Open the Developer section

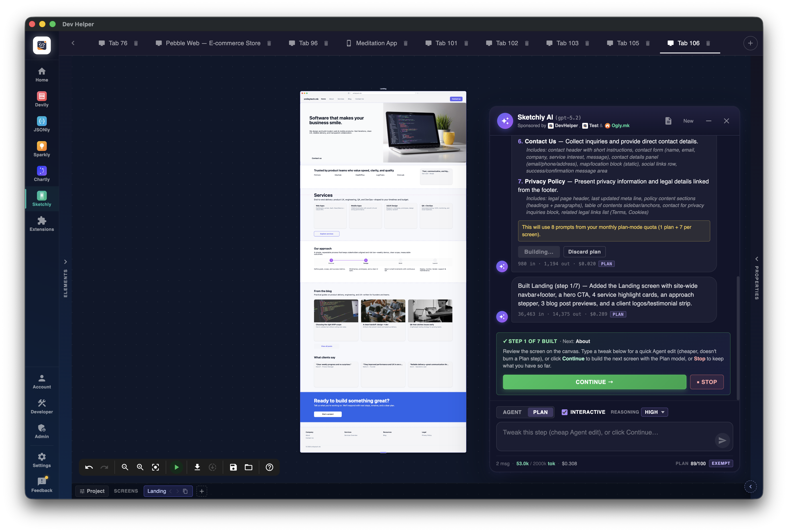[42, 406]
